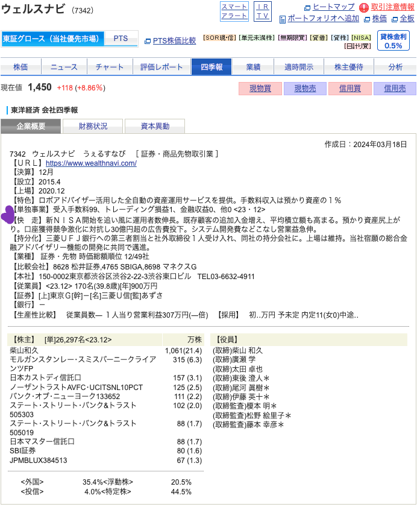Select the 四季報 tab
Screen dimensions: 420x510
pos(212,67)
